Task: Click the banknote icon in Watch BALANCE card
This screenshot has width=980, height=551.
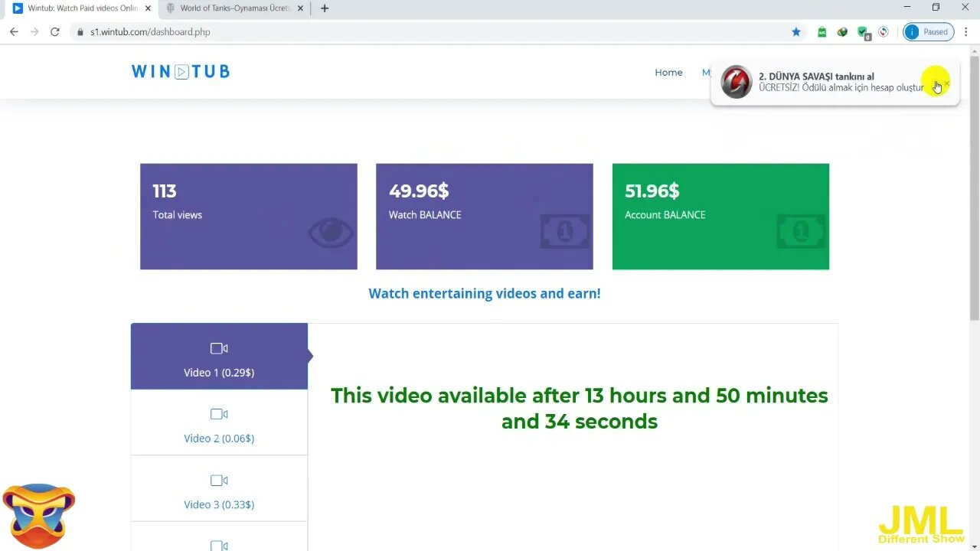Action: tap(566, 231)
